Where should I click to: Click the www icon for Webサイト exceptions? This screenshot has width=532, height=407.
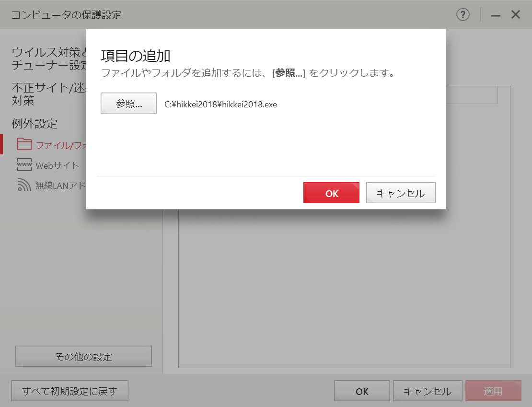pyautogui.click(x=24, y=165)
